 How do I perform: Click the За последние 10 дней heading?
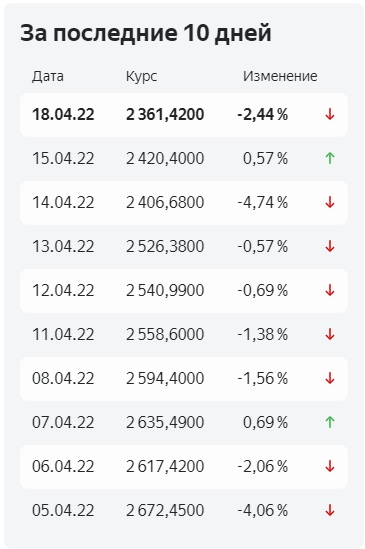[x=146, y=33]
